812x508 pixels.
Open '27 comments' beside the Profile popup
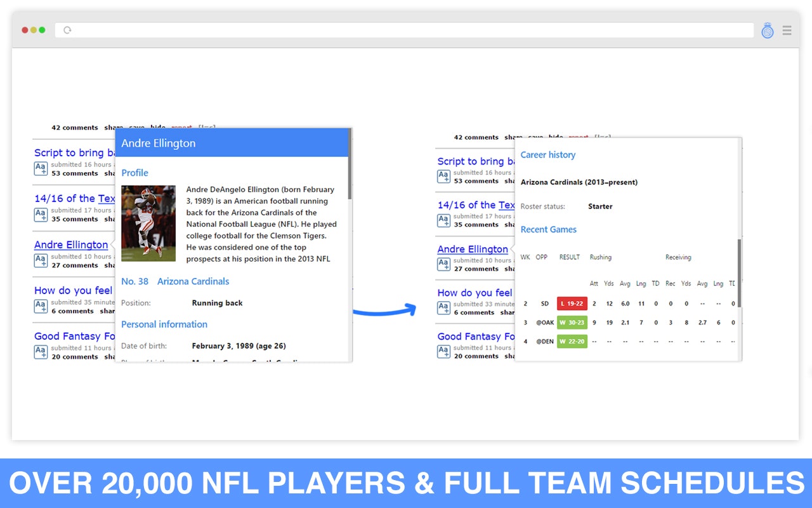pos(75,265)
